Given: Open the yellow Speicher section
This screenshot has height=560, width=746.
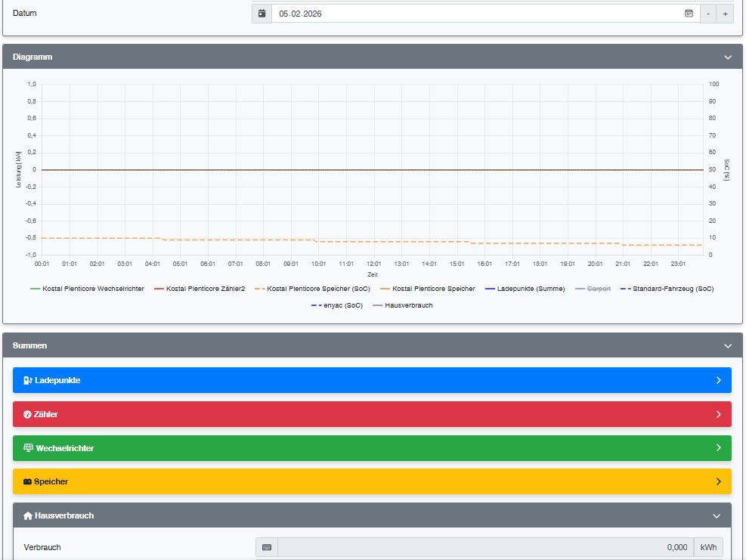Looking at the screenshot, I should [x=372, y=481].
